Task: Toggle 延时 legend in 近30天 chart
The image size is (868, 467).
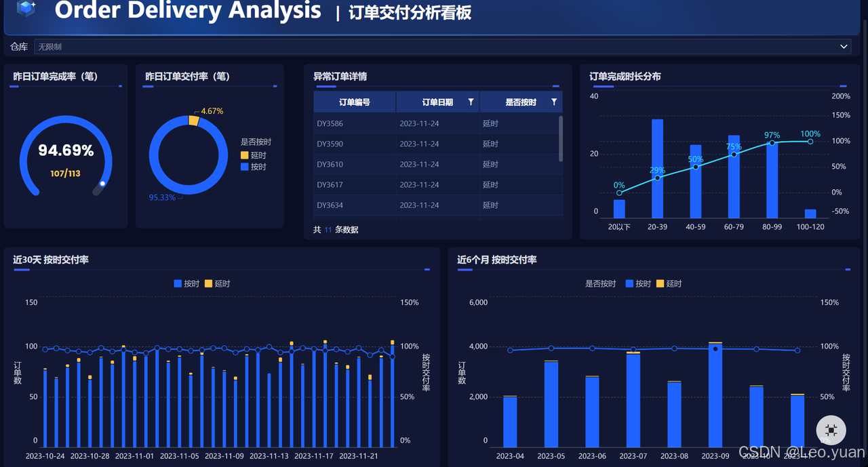Action: click(x=218, y=284)
